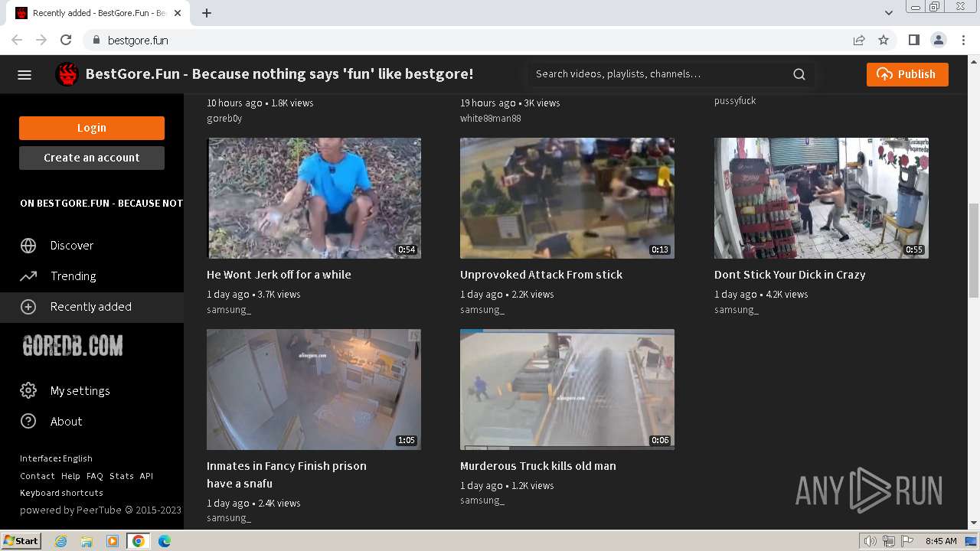Click the volume speaker tray icon

click(870, 541)
